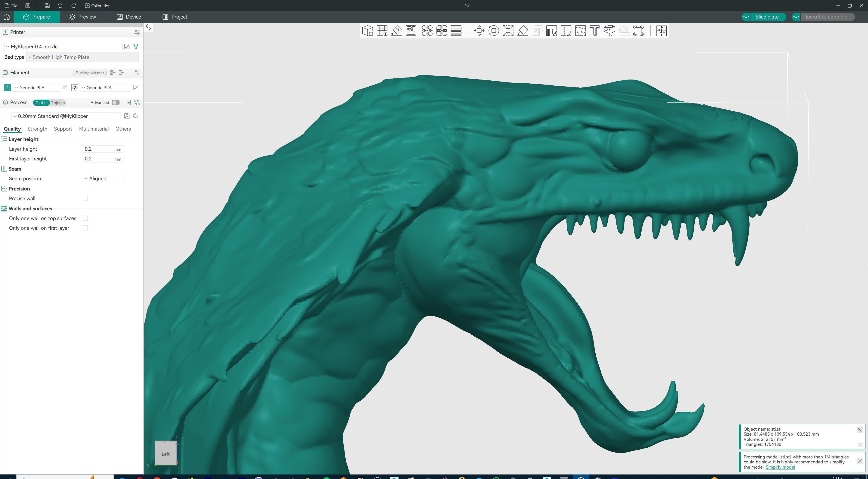Open the Multimaterial settings tab
868x479 pixels.
coord(94,129)
